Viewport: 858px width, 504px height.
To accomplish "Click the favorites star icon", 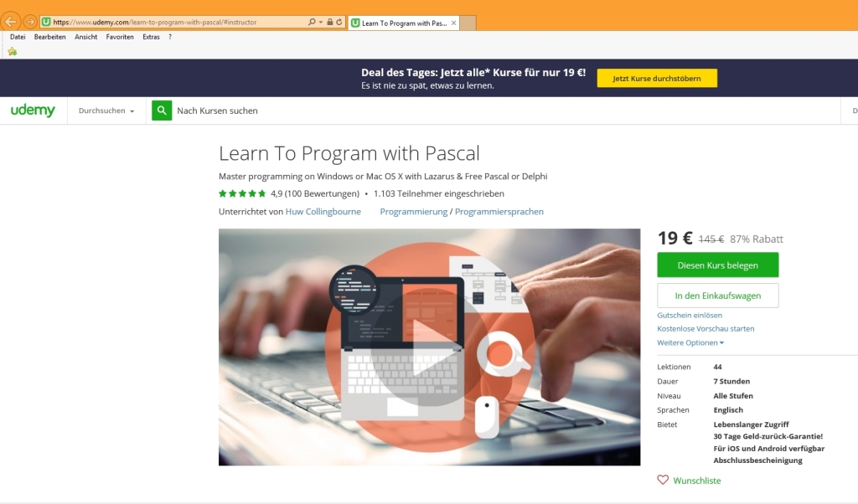I will click(x=12, y=51).
